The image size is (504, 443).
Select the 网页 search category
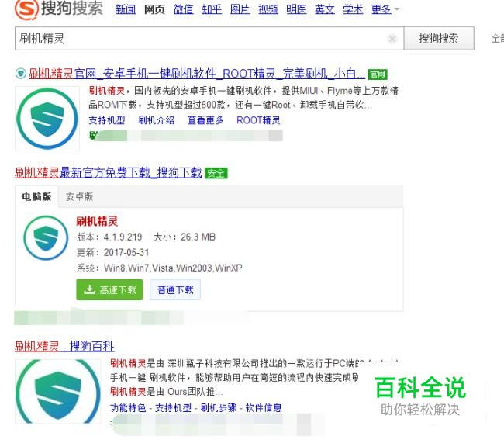click(154, 9)
